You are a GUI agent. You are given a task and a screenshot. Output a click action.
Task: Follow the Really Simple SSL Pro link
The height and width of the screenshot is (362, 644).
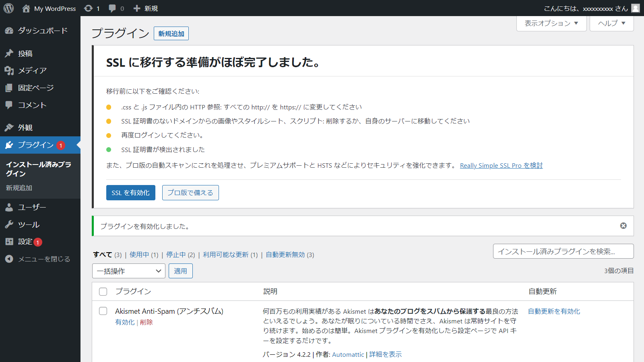pyautogui.click(x=501, y=165)
